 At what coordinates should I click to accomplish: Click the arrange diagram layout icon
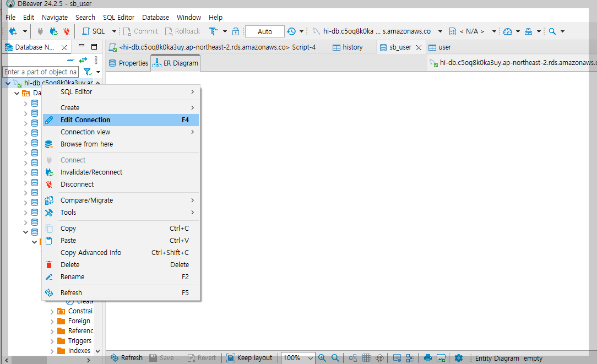(x=353, y=358)
